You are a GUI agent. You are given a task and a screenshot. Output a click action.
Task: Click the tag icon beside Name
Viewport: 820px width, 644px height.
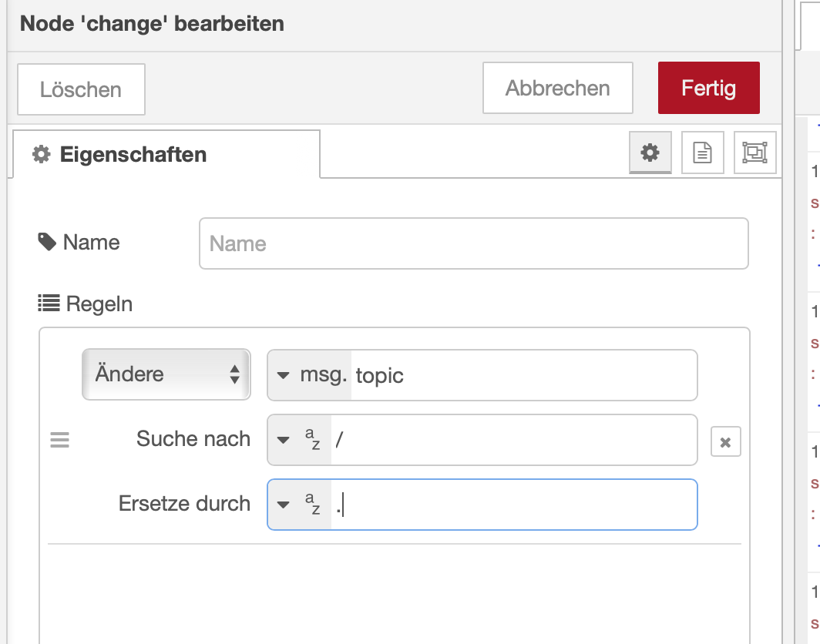pos(47,243)
